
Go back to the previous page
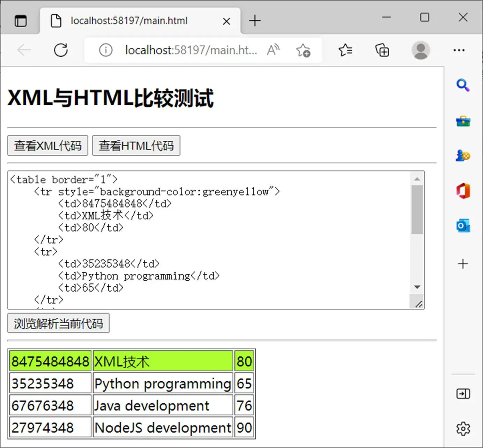point(24,50)
